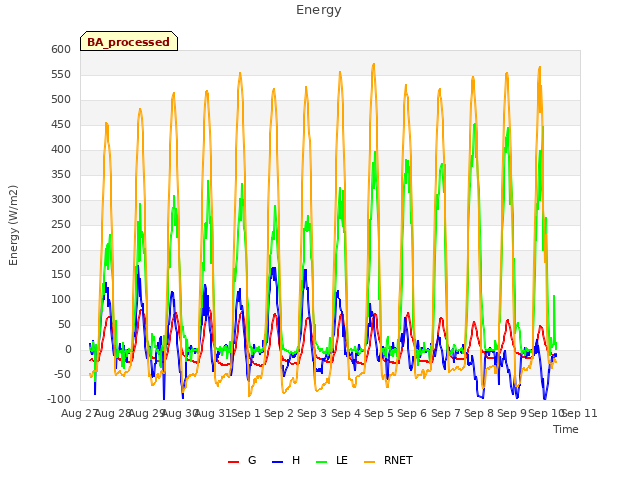Click the Sep 7 x-axis tick label
Image resolution: width=640 pixels, height=480 pixels.
(x=446, y=413)
